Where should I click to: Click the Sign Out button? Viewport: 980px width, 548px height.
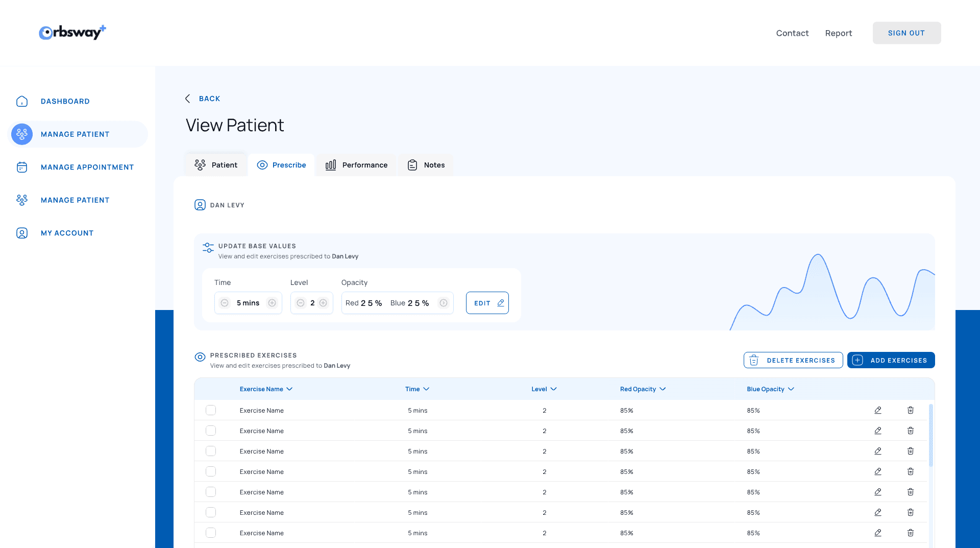pos(906,33)
